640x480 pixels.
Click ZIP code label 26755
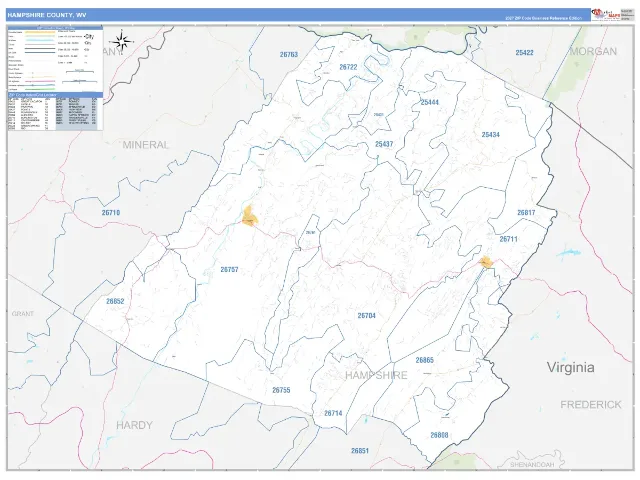click(281, 390)
